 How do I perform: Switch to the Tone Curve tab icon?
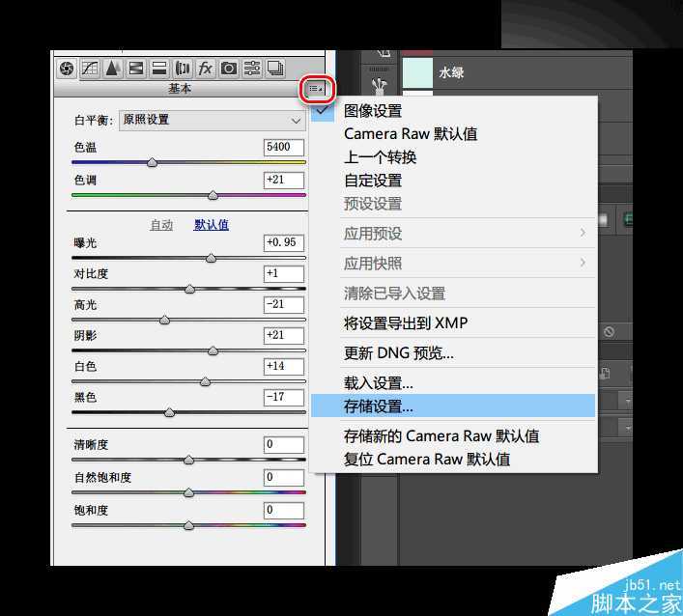(90, 69)
